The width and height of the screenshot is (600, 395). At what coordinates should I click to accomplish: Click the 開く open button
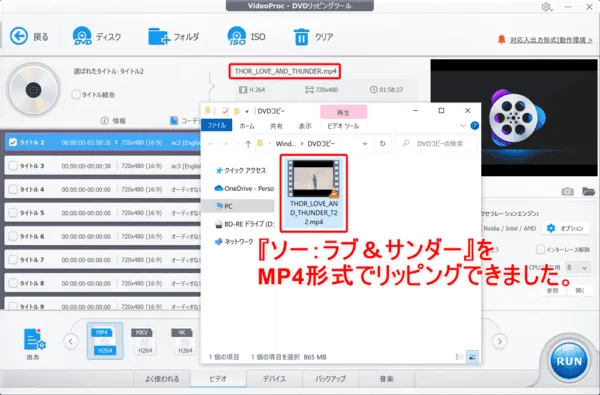[580, 291]
